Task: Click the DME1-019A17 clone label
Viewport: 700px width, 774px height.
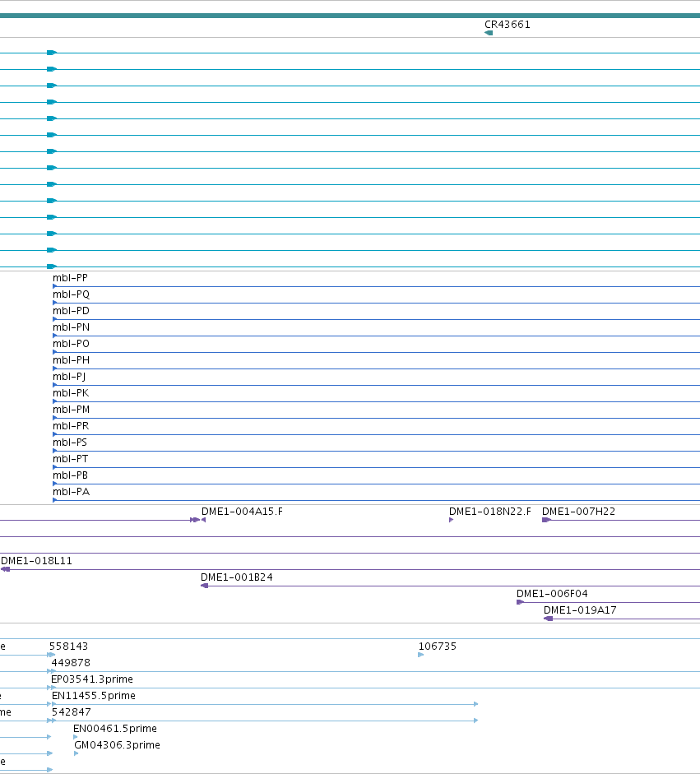Action: pos(580,610)
